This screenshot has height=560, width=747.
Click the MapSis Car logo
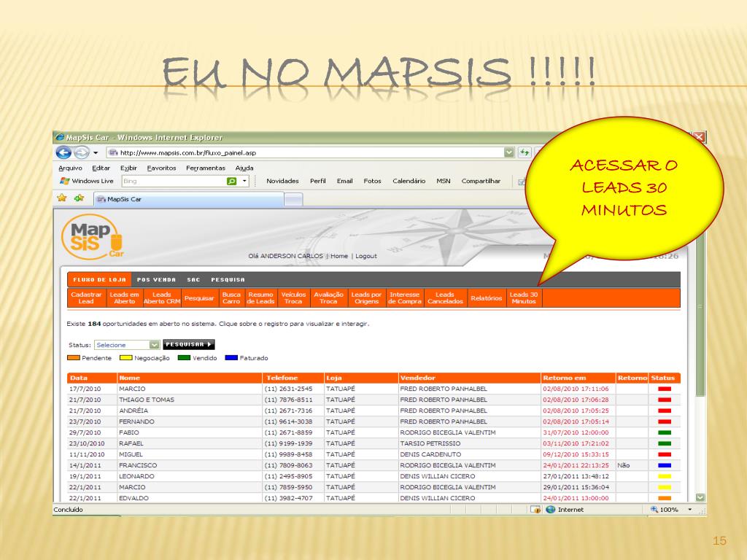coord(93,237)
